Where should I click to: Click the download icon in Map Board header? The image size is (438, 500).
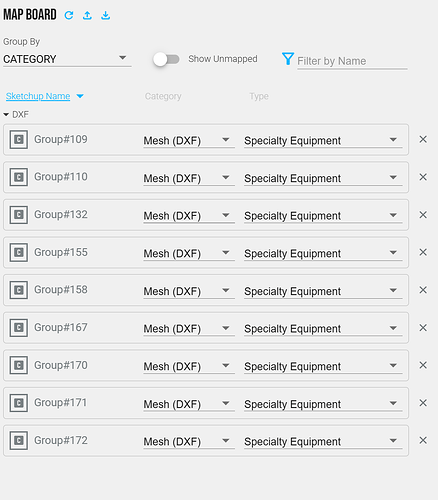point(106,15)
